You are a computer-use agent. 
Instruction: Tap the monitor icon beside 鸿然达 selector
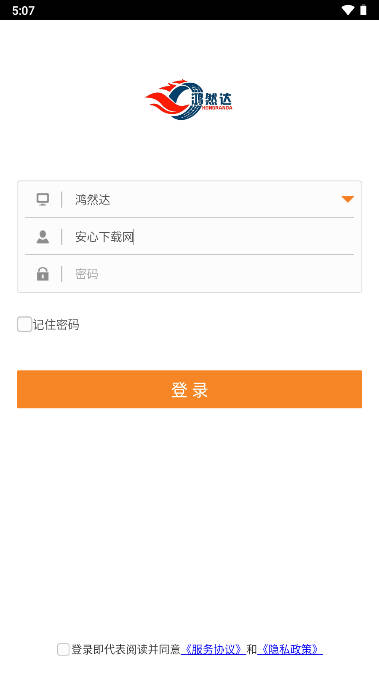tap(43, 199)
